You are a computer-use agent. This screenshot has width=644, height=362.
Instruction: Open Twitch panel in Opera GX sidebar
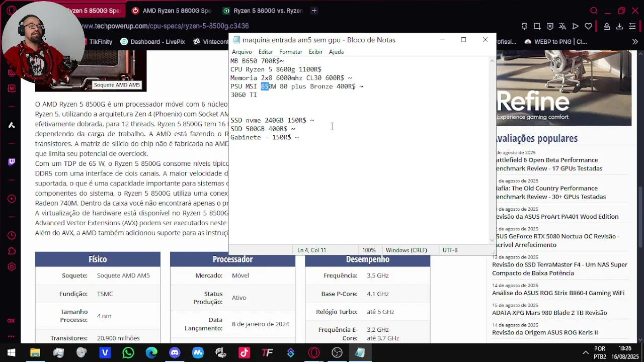[x=11, y=162]
